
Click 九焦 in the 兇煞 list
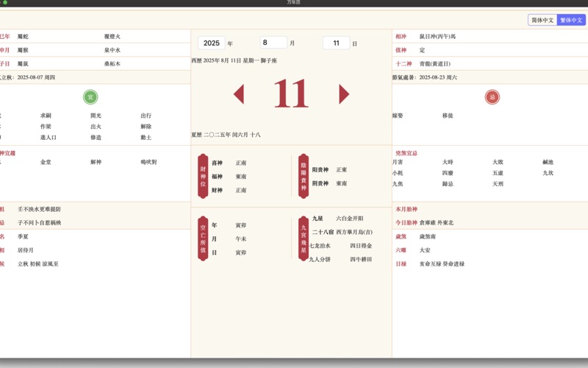(x=398, y=184)
